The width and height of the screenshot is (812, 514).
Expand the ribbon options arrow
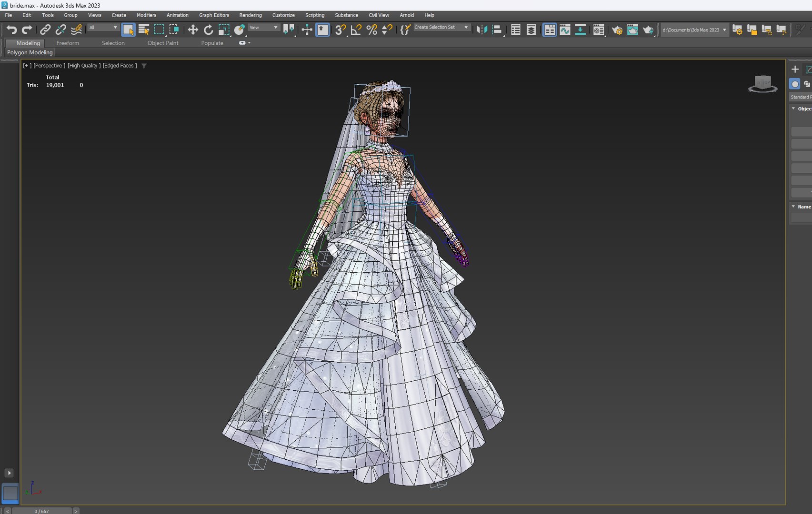coord(249,43)
